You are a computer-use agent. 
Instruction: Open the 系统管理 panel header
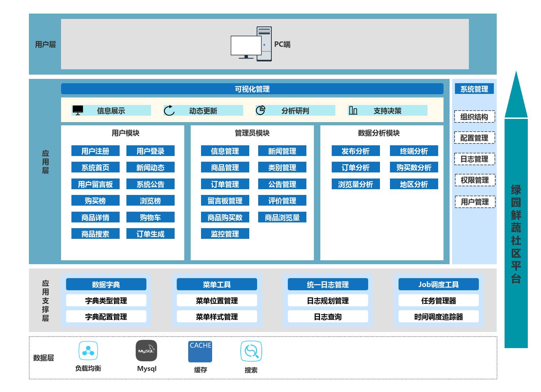point(474,89)
